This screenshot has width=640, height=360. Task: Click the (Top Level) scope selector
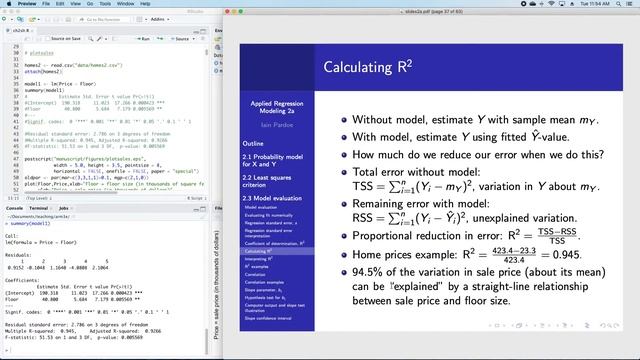tap(39, 198)
